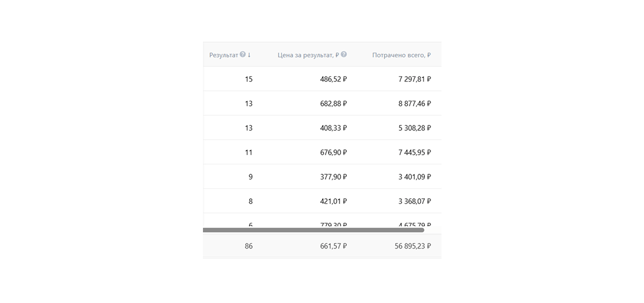The height and width of the screenshot is (303, 644).
Task: Click the price cell 682,88 ₽
Action: pos(333,104)
